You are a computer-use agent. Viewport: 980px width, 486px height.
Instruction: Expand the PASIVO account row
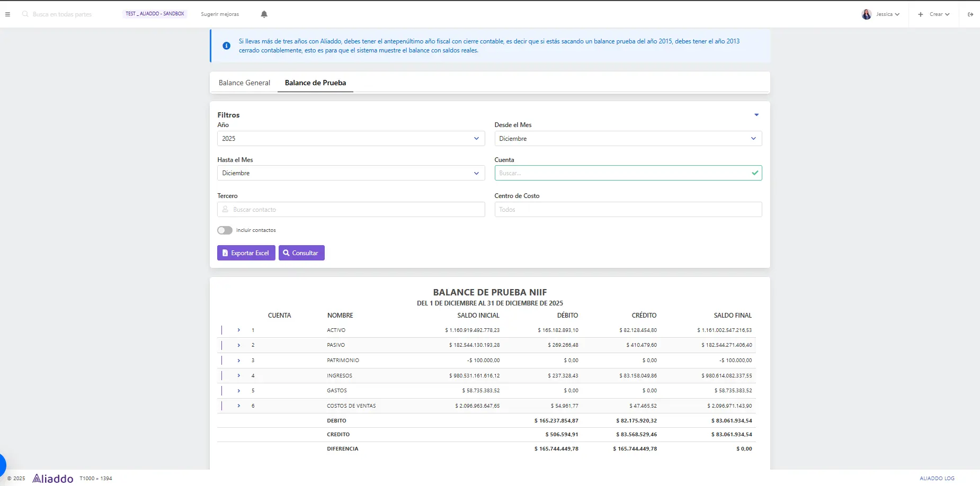coord(239,345)
